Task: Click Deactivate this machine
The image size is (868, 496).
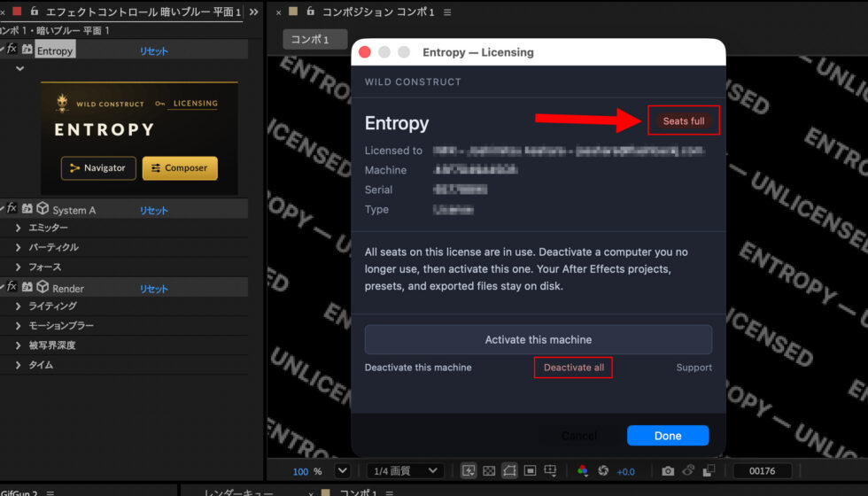Action: [x=418, y=367]
